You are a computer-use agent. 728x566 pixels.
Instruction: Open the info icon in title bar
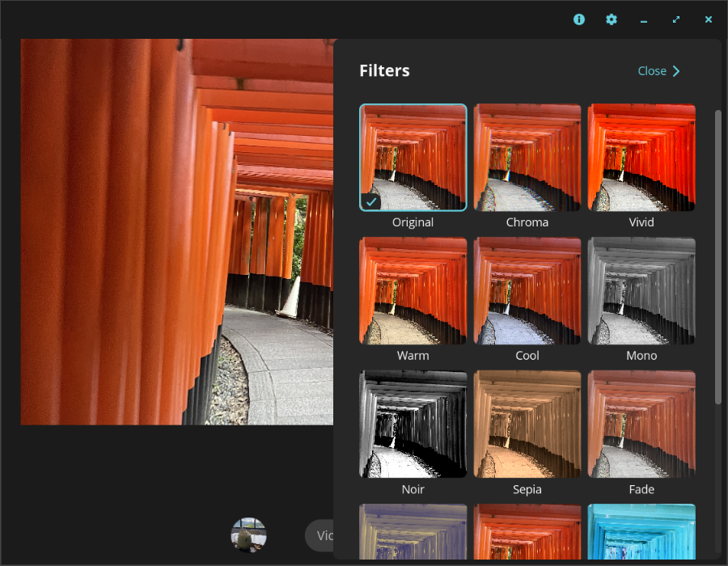pos(579,19)
